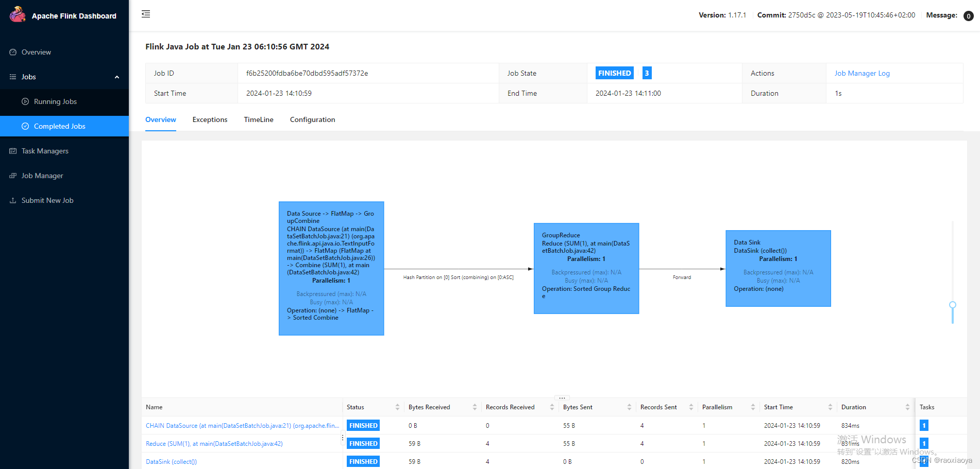Click the 834ms duration cell
980x469 pixels.
click(850, 426)
